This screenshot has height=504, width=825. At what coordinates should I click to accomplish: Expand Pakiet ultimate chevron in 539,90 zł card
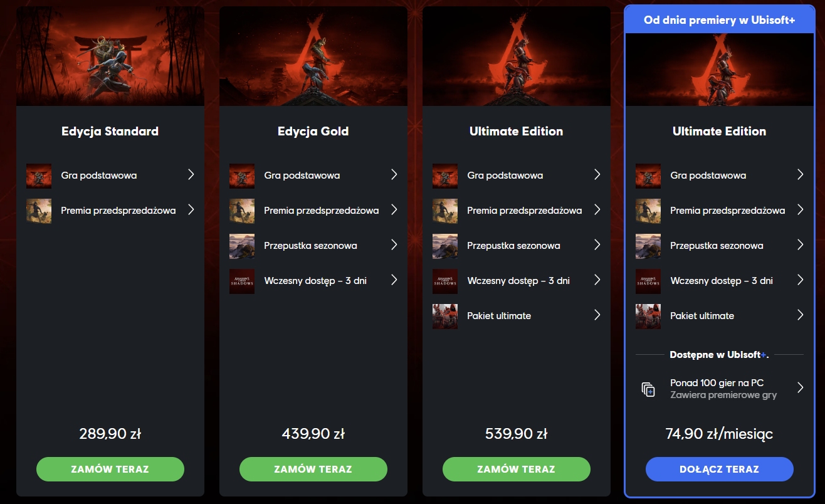597,315
